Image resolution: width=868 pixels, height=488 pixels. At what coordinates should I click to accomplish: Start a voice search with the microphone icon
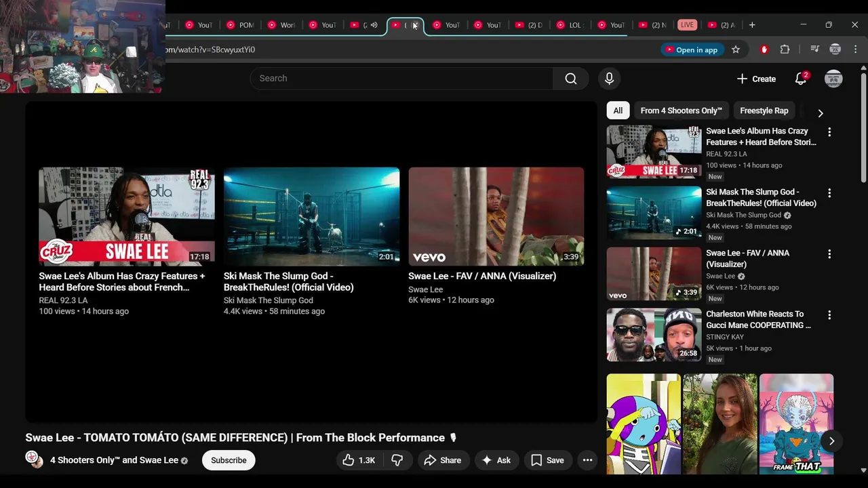pos(609,79)
